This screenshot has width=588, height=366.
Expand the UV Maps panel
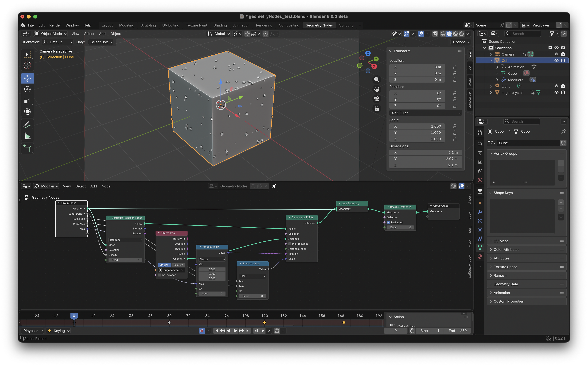[x=501, y=241]
